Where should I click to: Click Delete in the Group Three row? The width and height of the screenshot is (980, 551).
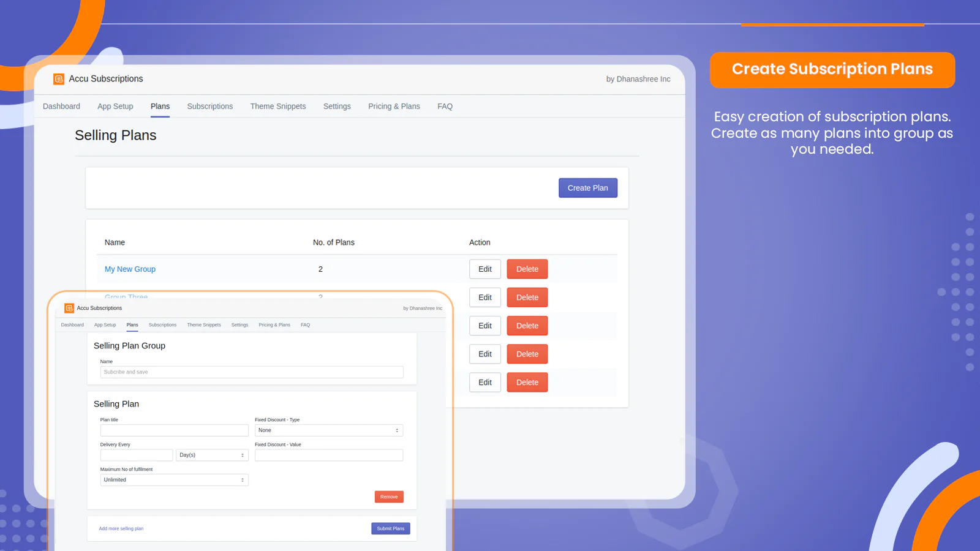pyautogui.click(x=527, y=298)
